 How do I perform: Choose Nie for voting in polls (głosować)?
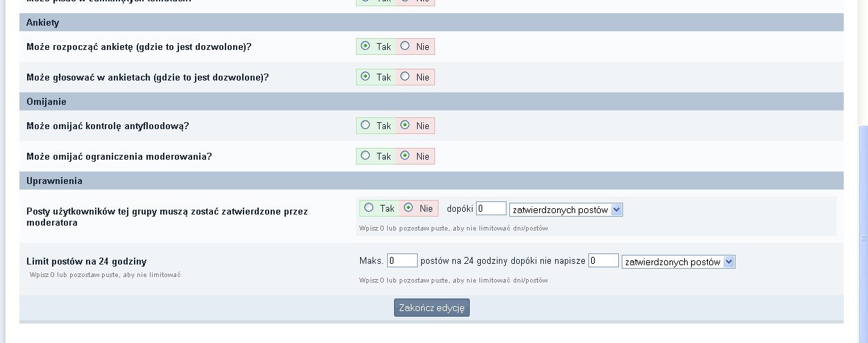405,77
